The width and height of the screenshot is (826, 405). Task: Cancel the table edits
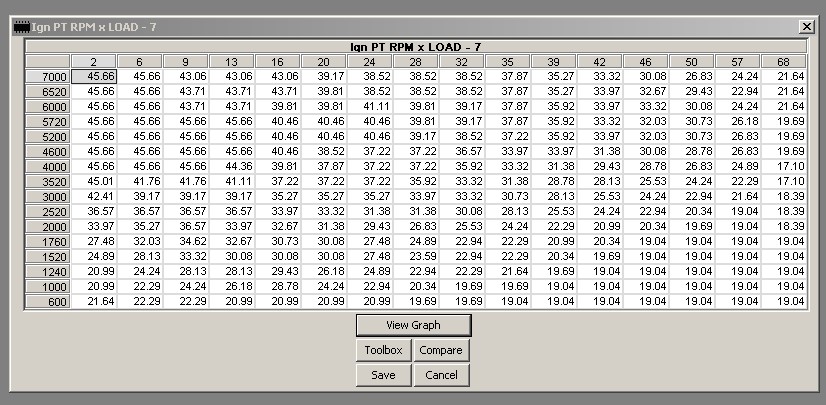(441, 376)
